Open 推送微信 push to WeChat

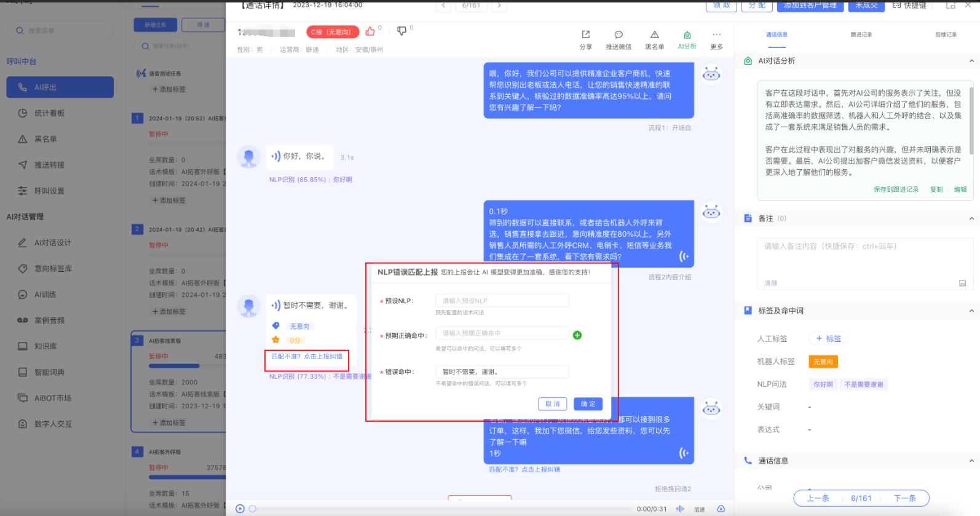coord(618,35)
